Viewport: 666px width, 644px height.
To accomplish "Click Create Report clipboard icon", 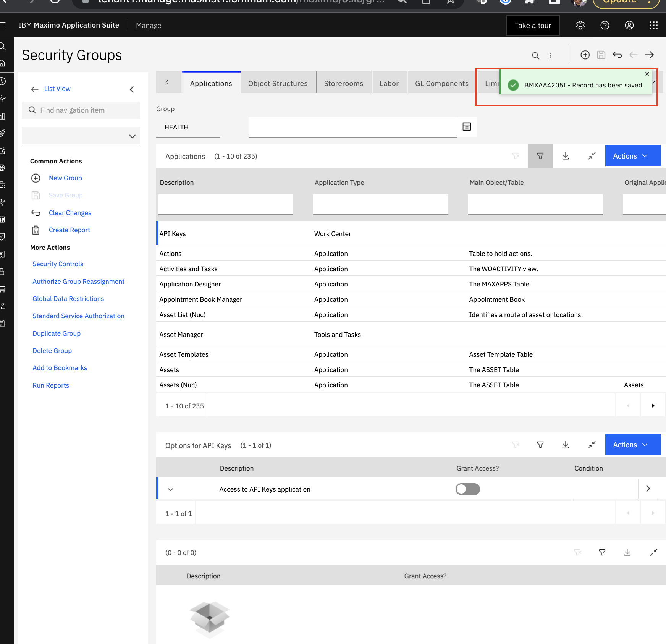I will tap(36, 230).
